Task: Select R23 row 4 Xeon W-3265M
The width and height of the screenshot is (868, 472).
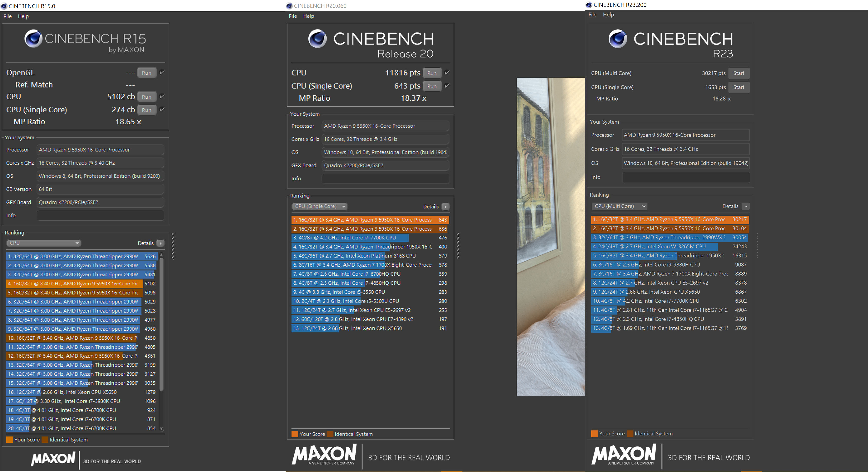Action: click(670, 247)
